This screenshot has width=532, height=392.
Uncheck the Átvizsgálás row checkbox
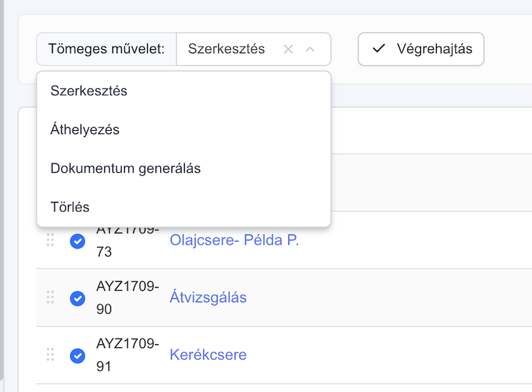pyautogui.click(x=77, y=298)
